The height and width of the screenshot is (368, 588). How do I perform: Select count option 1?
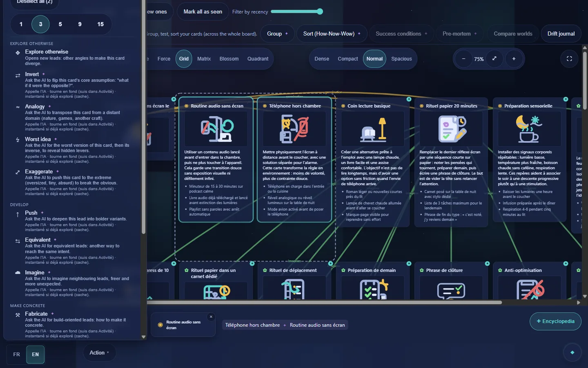(21, 24)
